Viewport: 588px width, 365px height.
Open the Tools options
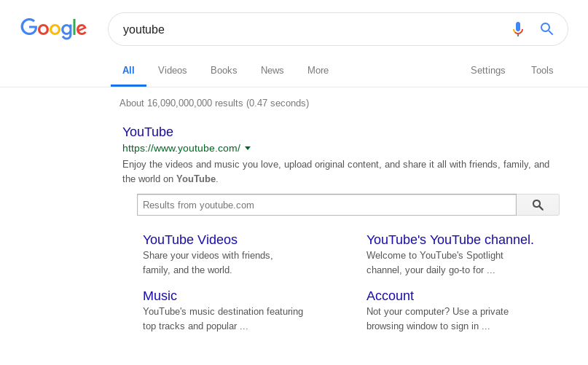542,71
